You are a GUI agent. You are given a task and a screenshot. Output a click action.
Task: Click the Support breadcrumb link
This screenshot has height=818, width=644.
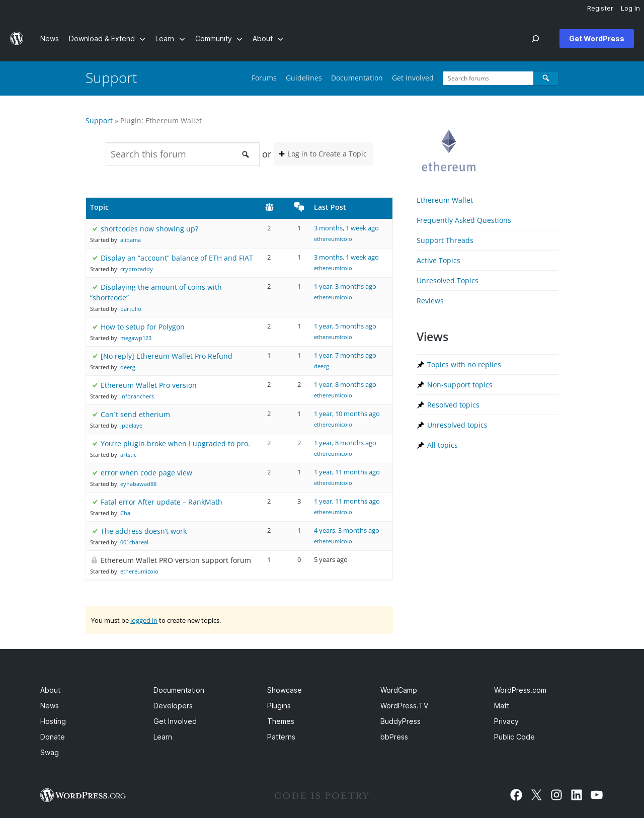tap(99, 121)
